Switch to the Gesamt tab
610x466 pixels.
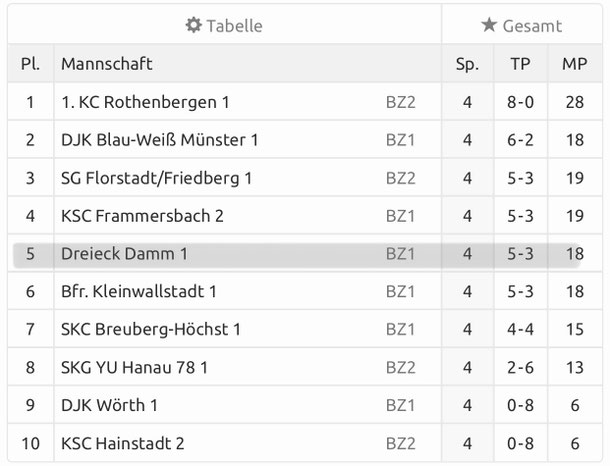click(522, 26)
